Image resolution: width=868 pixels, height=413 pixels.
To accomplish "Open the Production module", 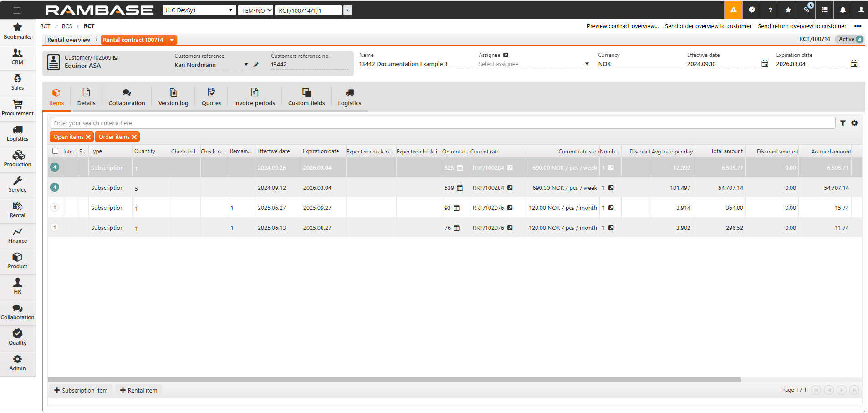I will point(18,159).
